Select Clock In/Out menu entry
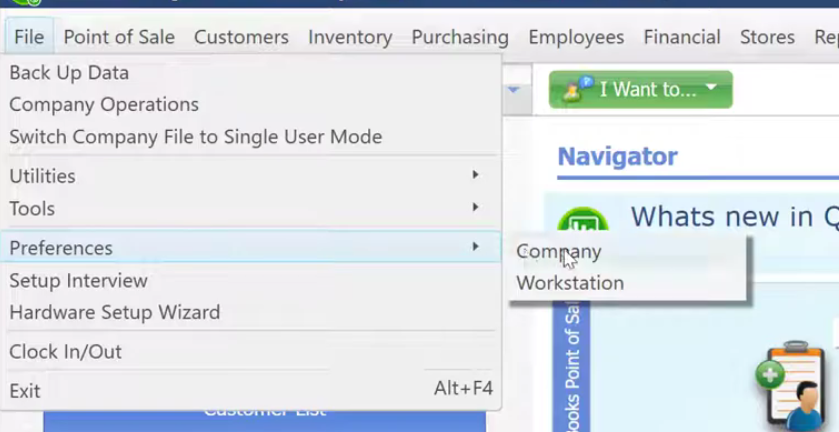839x432 pixels. [250, 352]
